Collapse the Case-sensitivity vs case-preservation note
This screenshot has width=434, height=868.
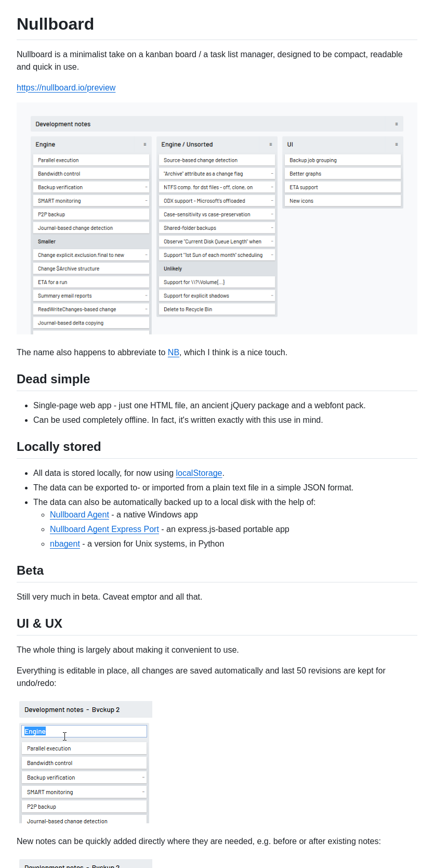[x=271, y=214]
